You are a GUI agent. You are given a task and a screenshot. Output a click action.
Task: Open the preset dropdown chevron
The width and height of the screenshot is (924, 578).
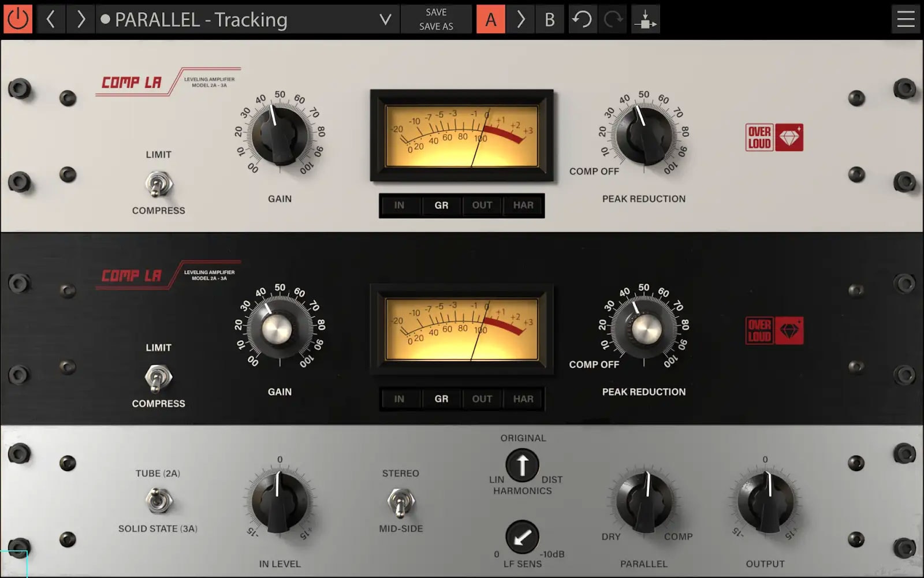pyautogui.click(x=385, y=20)
